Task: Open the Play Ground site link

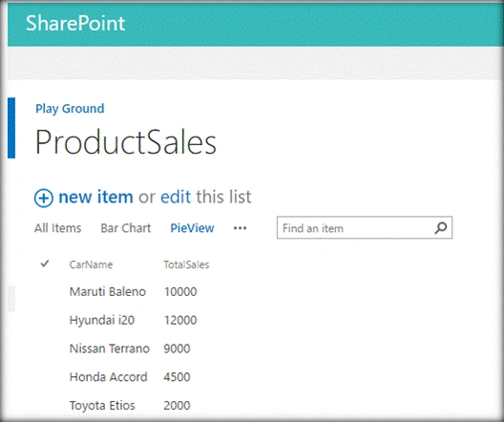Action: 70,108
